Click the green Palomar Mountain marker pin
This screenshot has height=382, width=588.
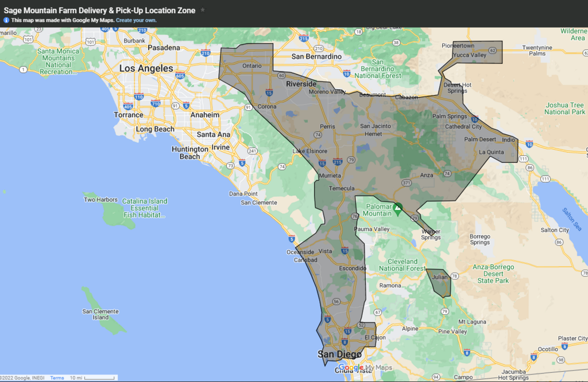(398, 209)
